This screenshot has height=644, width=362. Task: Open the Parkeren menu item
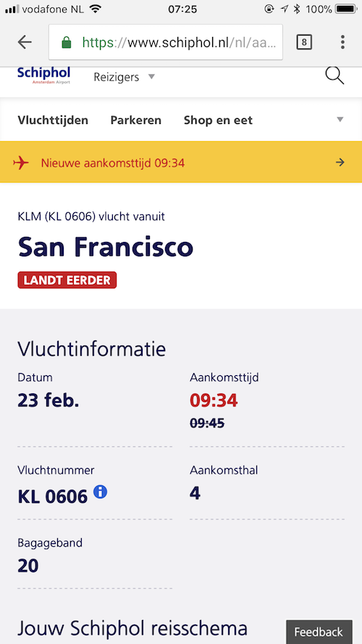pyautogui.click(x=136, y=120)
